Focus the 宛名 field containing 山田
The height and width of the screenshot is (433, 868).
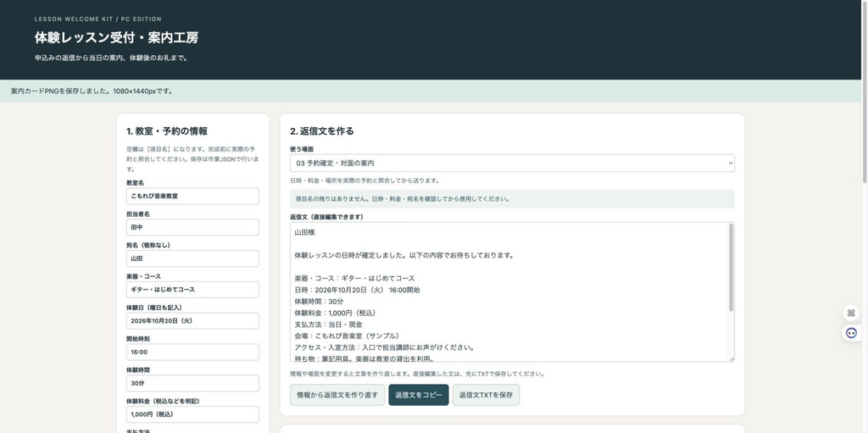click(x=192, y=258)
